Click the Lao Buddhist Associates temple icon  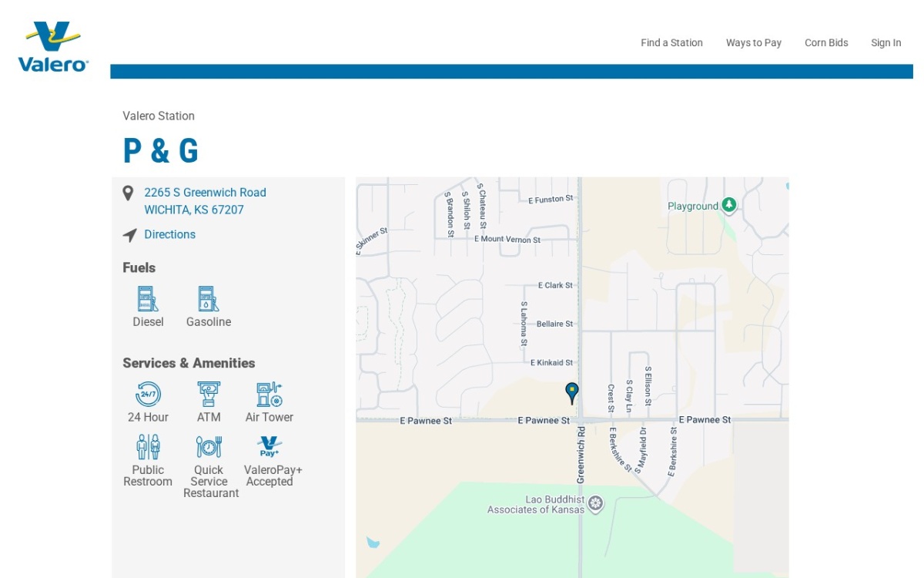click(595, 504)
